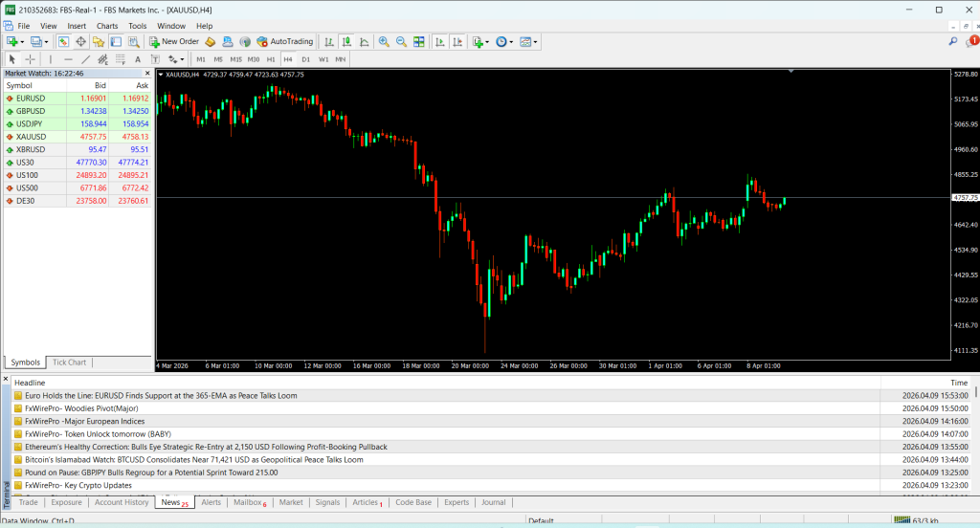Click the Tile Windows icon
The image size is (980, 528).
(419, 42)
